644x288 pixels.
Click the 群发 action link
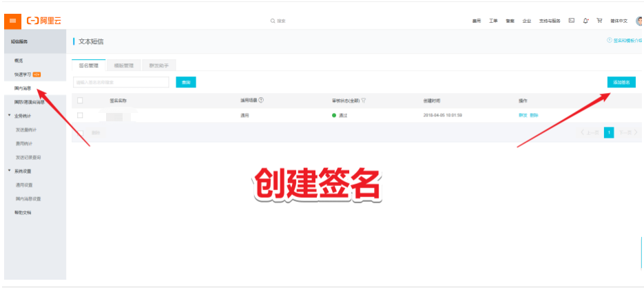click(x=523, y=116)
